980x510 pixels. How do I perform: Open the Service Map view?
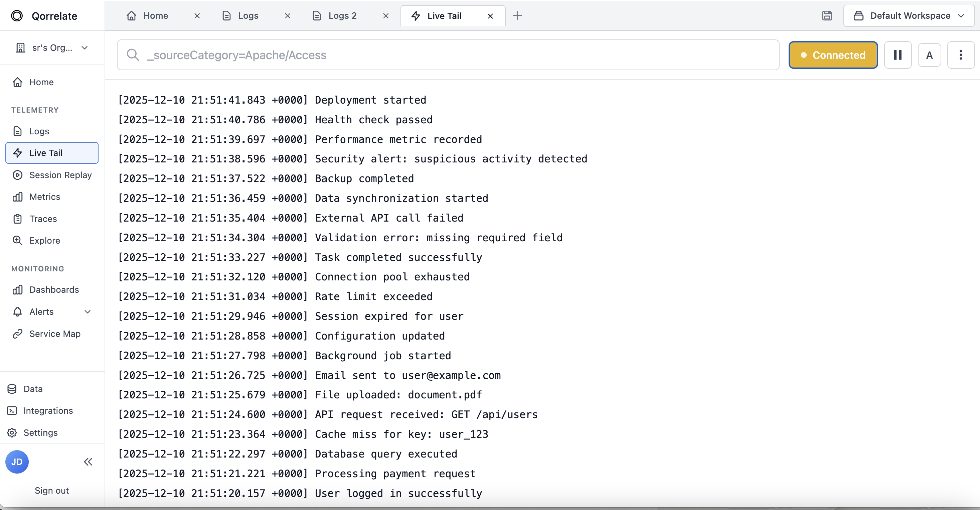tap(54, 334)
